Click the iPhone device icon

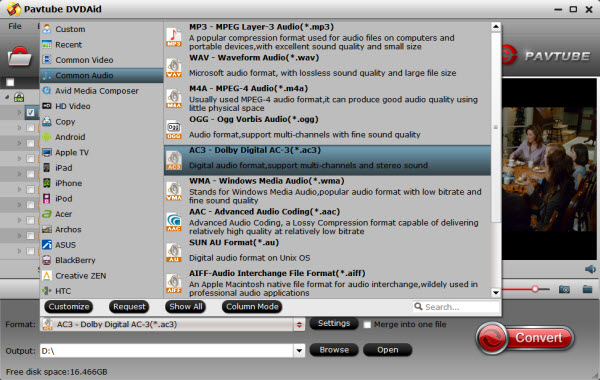(47, 183)
